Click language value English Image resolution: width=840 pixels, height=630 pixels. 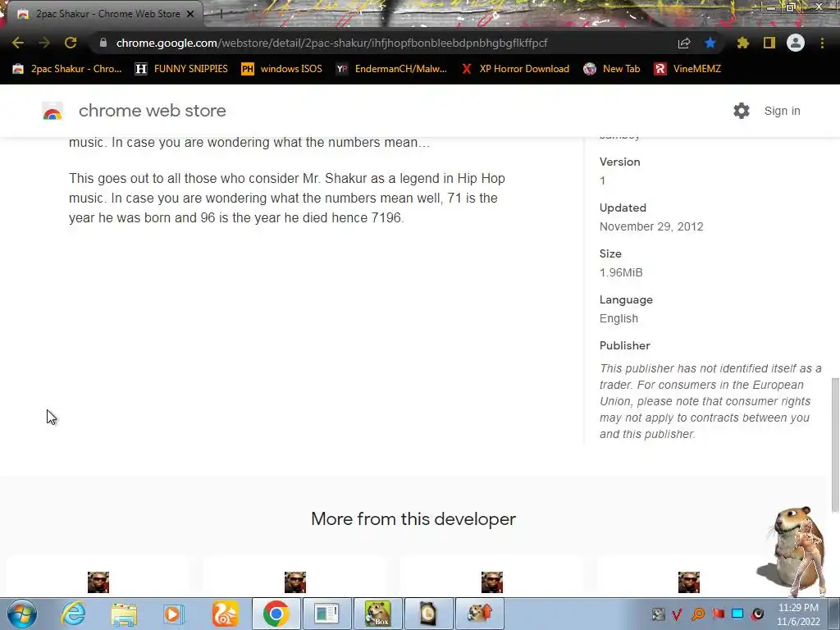(619, 318)
